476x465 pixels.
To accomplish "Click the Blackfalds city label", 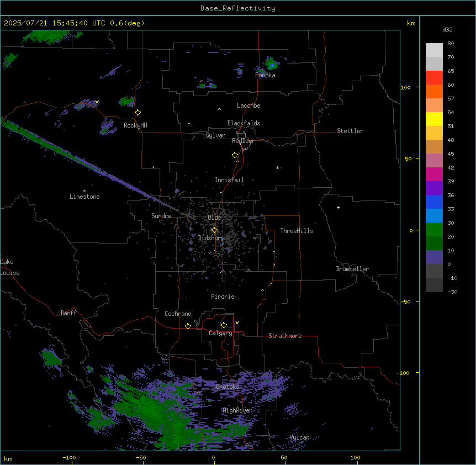I will click(x=244, y=123).
